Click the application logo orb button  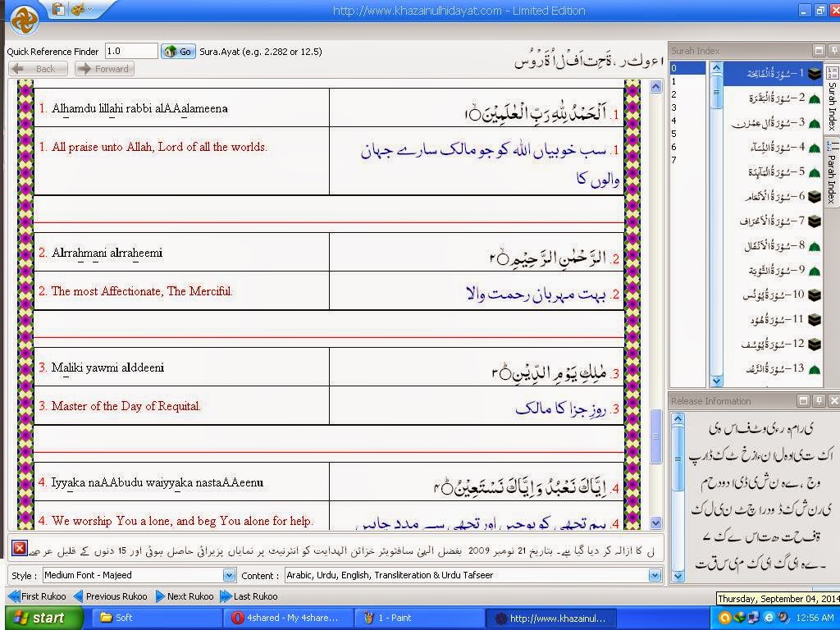coord(24,20)
